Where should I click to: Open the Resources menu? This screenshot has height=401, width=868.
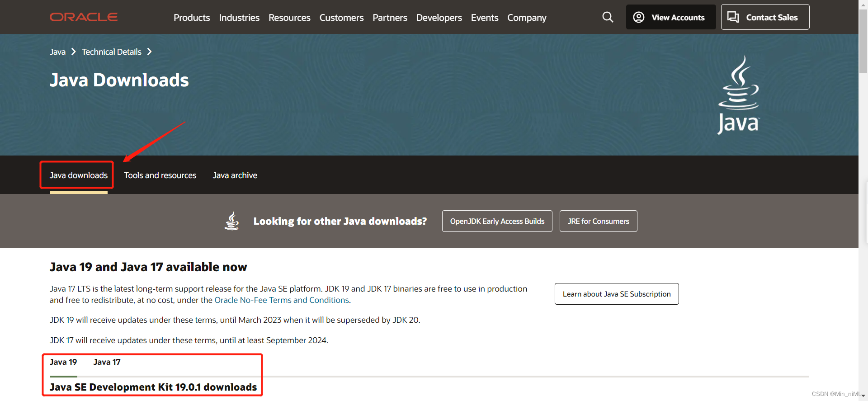[289, 18]
